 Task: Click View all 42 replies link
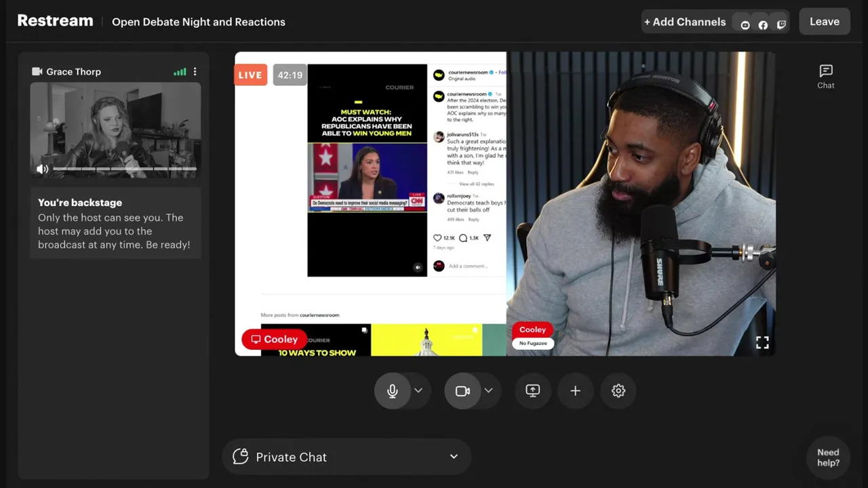coord(477,184)
